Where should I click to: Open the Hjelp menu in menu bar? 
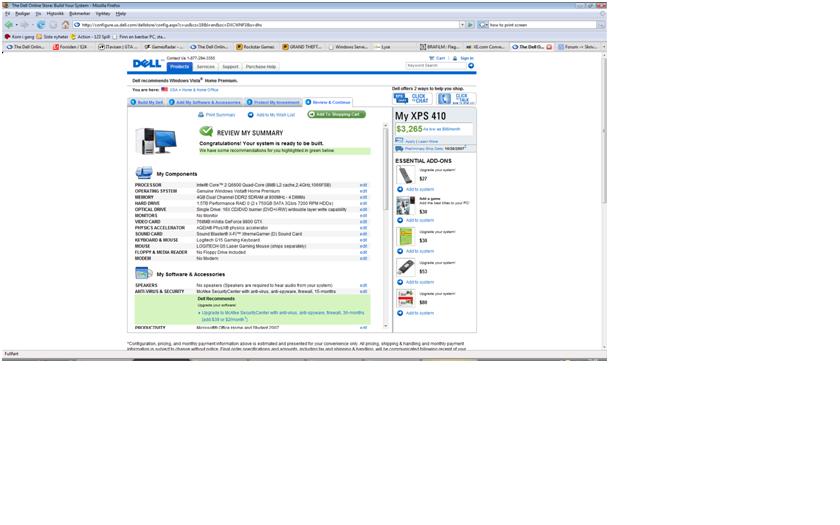[x=121, y=13]
